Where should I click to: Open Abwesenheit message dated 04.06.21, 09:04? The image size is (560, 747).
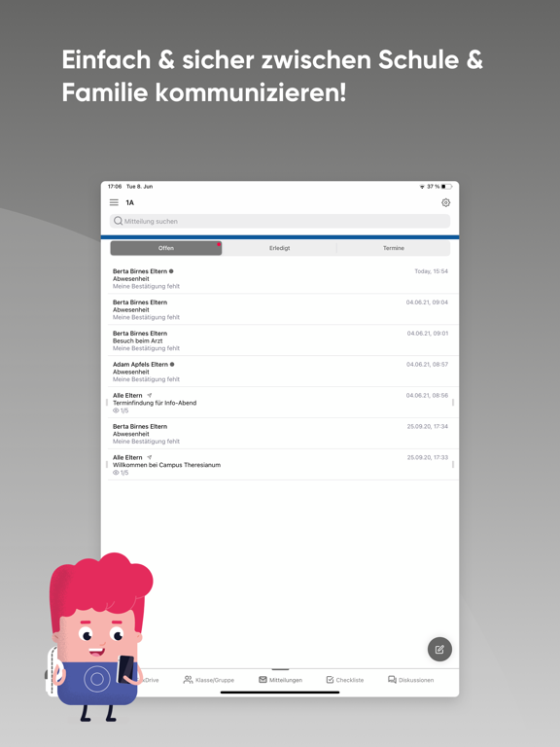click(280, 309)
